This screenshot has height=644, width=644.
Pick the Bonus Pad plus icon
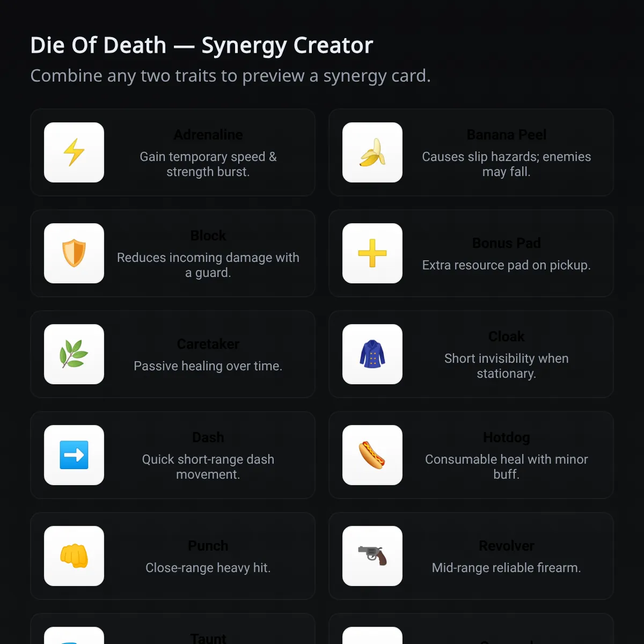[x=372, y=253]
